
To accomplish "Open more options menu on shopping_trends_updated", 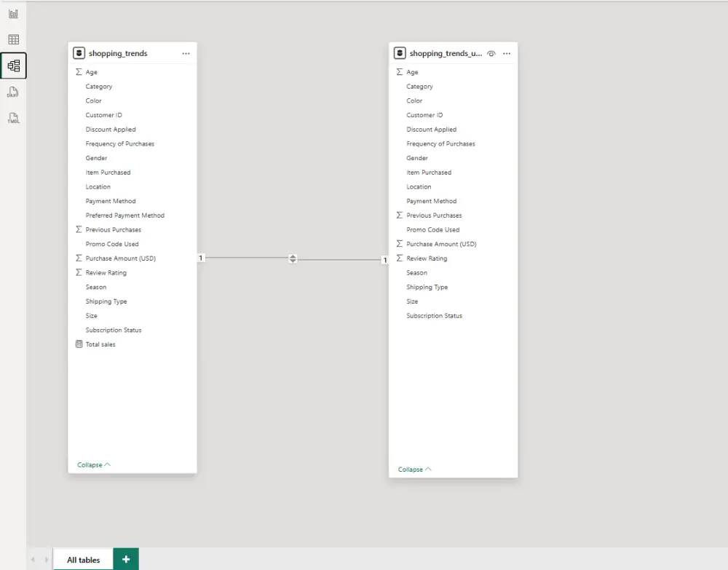I will (507, 53).
